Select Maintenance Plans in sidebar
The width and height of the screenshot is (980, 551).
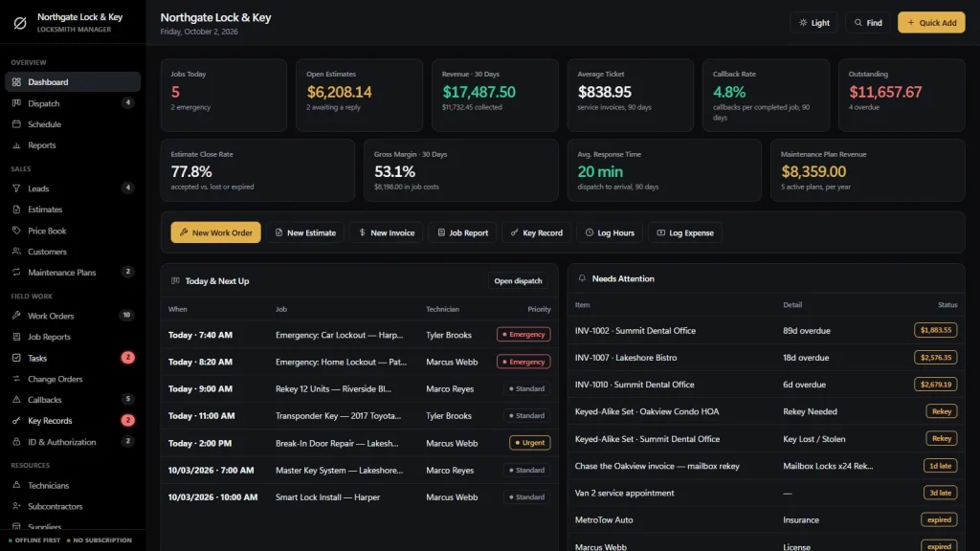coord(73,273)
